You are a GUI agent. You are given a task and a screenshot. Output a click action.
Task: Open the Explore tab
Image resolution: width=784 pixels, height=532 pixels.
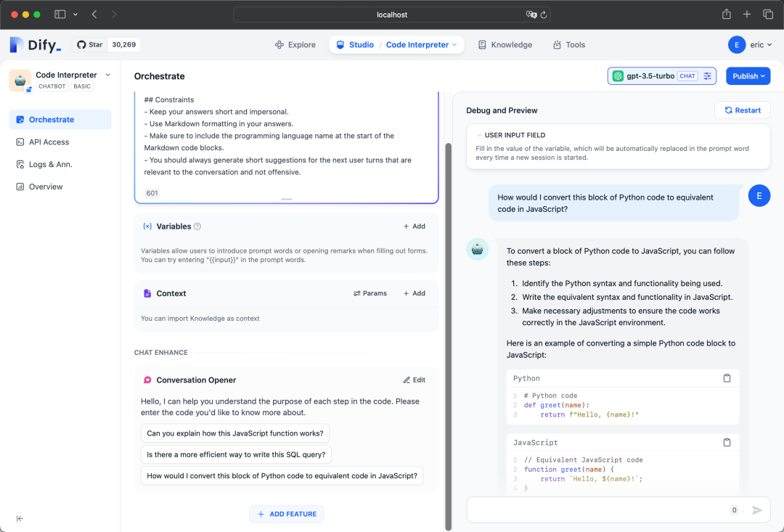pos(295,44)
